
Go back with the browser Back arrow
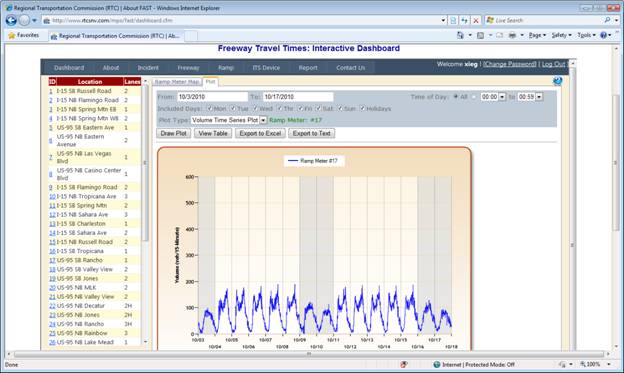coord(11,20)
